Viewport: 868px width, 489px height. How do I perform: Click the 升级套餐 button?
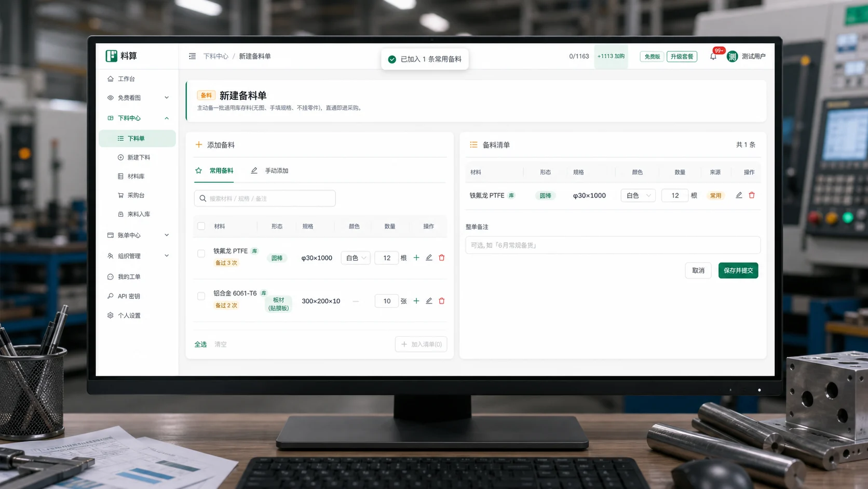click(682, 57)
